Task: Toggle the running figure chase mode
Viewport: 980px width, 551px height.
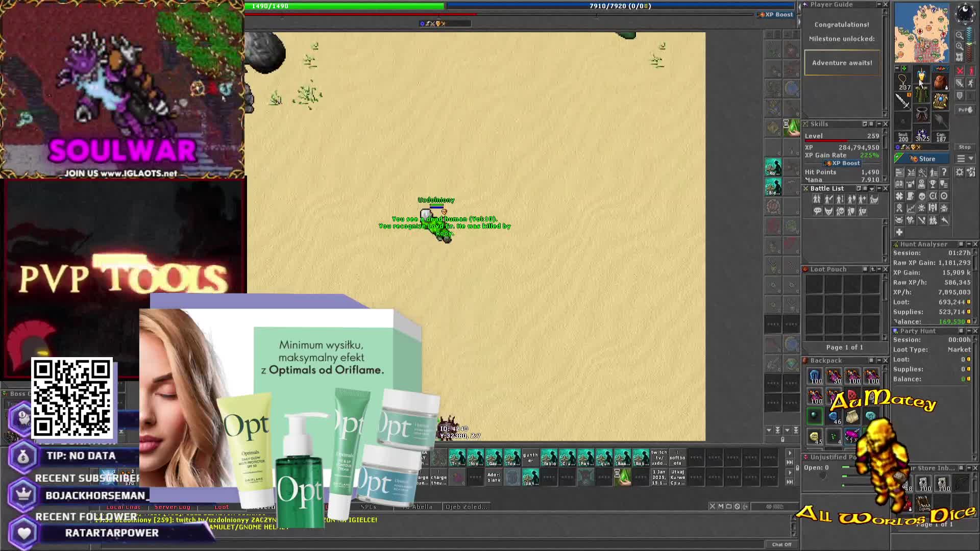Action: point(971,83)
